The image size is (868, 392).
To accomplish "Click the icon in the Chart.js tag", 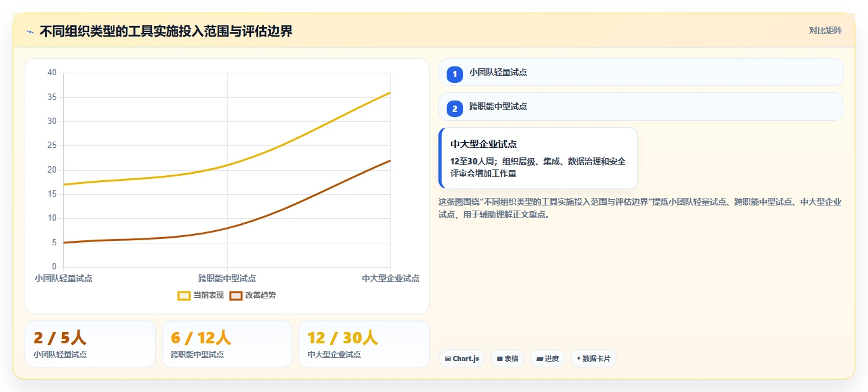I will click(x=448, y=359).
